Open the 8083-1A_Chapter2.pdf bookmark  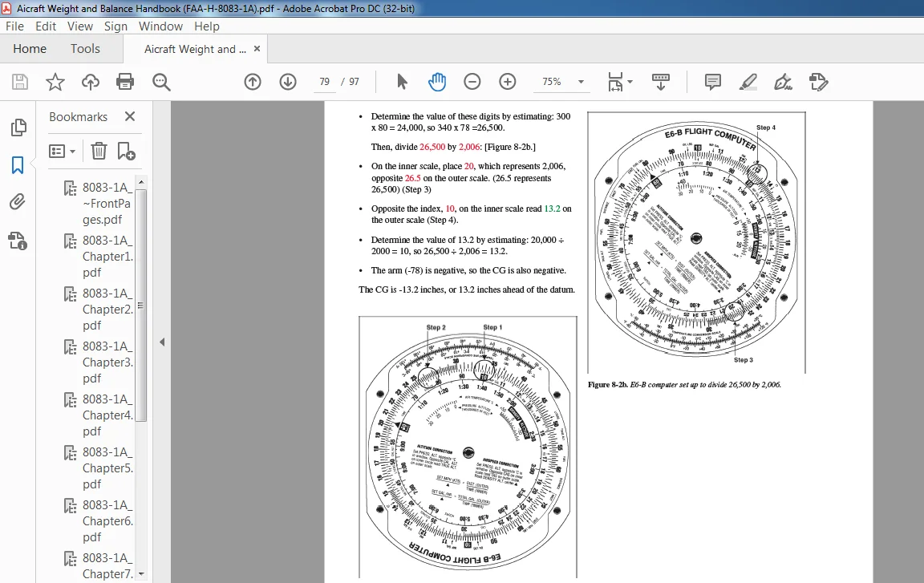[107, 310]
